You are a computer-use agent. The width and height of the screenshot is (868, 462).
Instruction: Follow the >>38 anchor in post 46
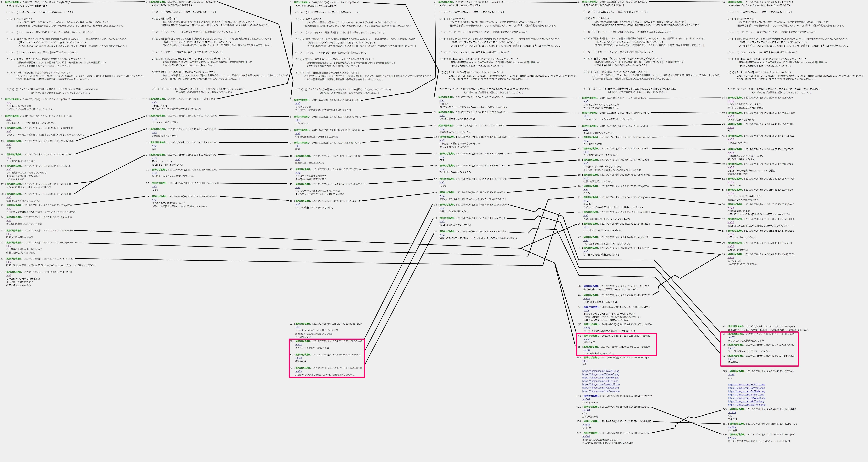[587, 299]
